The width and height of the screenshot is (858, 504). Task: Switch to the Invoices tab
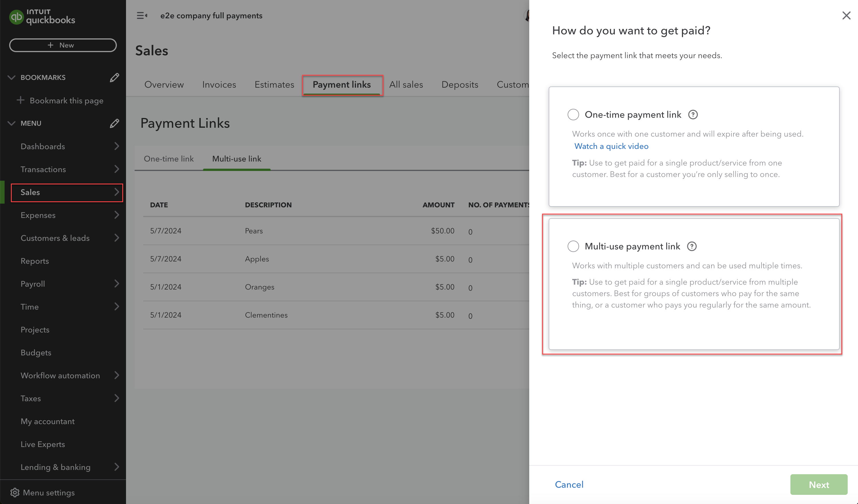click(x=219, y=84)
